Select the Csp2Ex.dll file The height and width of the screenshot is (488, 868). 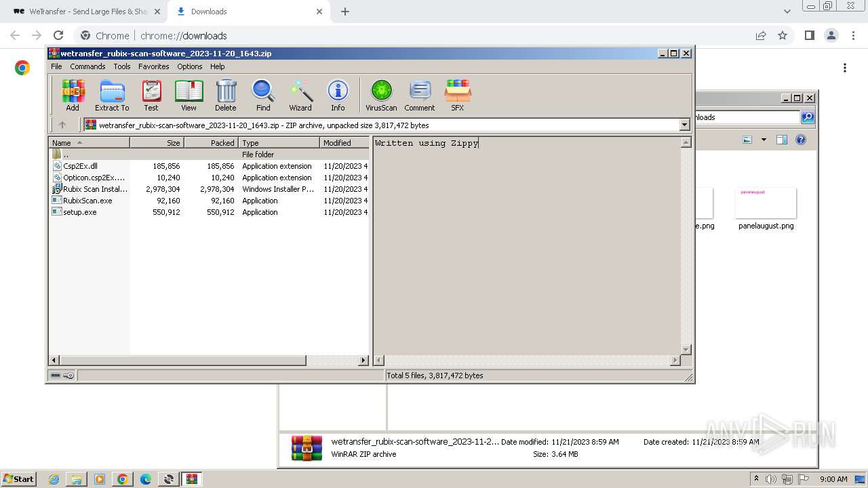pyautogui.click(x=210, y=166)
